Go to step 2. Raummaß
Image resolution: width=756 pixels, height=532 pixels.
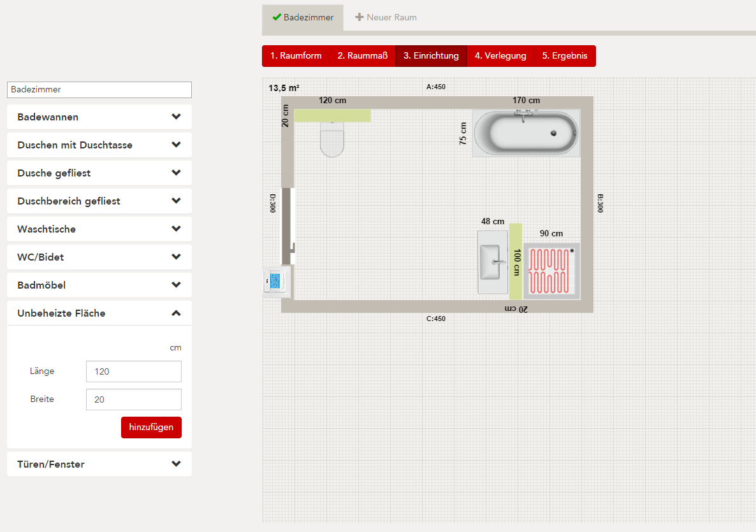coord(363,56)
